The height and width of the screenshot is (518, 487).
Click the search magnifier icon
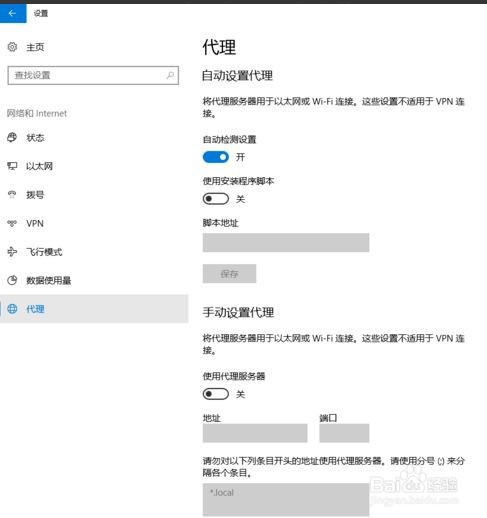[170, 75]
